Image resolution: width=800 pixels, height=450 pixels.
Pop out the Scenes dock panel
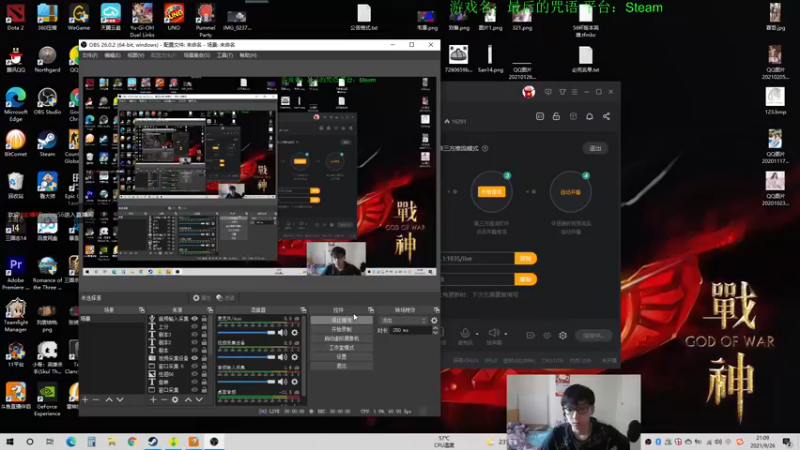point(141,310)
